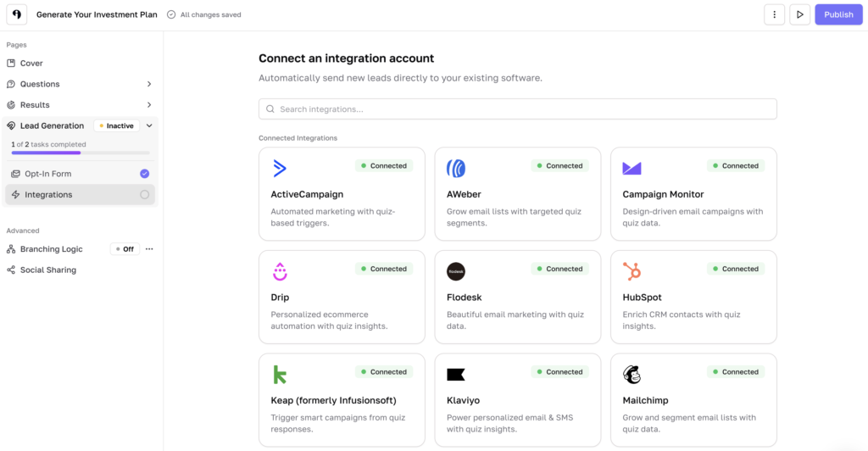Open the Drip integration card
Screen dimensions: 868x451
pyautogui.click(x=342, y=298)
